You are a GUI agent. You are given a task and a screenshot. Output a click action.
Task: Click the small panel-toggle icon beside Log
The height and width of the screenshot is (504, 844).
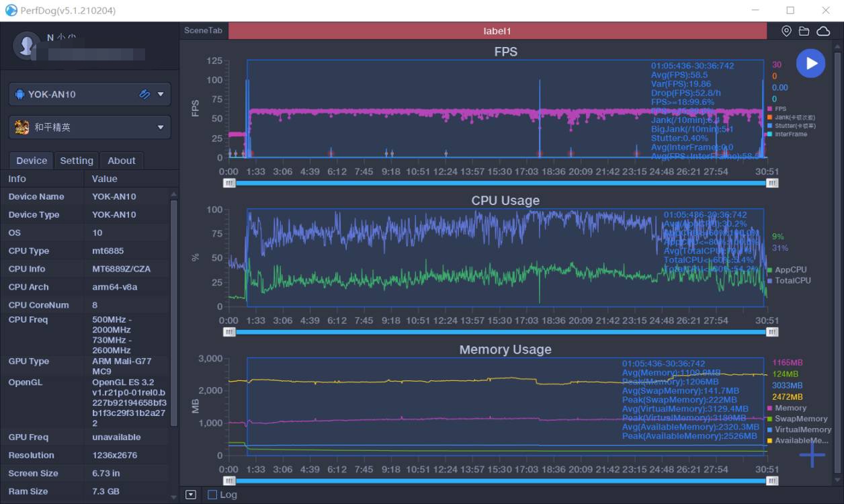pyautogui.click(x=191, y=495)
